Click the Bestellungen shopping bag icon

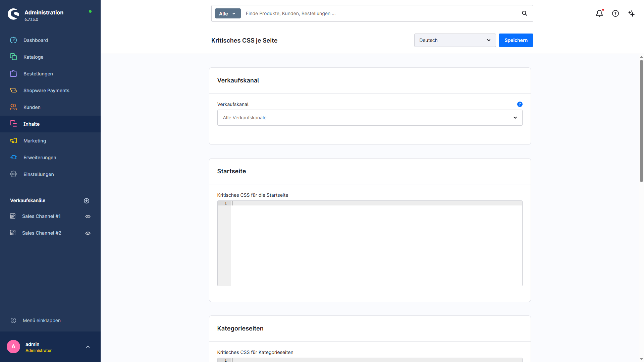click(13, 74)
